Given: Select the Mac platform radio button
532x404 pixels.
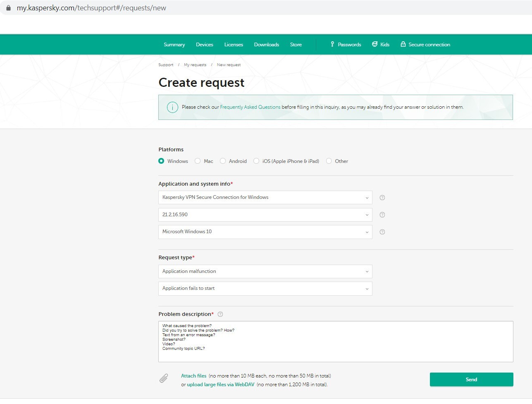Looking at the screenshot, I should point(198,161).
